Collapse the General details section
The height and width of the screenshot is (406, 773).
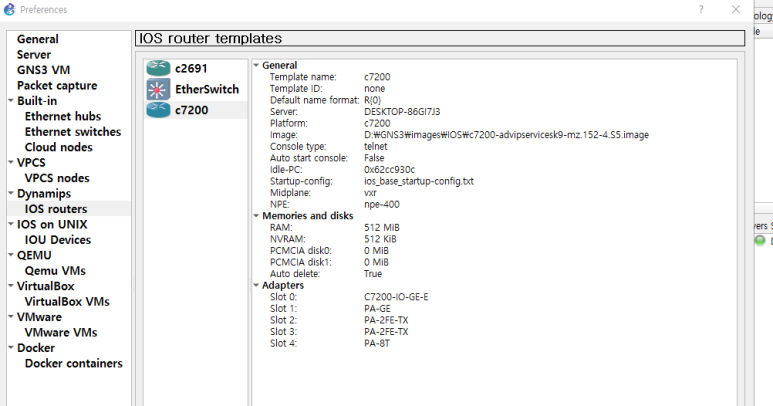point(256,65)
